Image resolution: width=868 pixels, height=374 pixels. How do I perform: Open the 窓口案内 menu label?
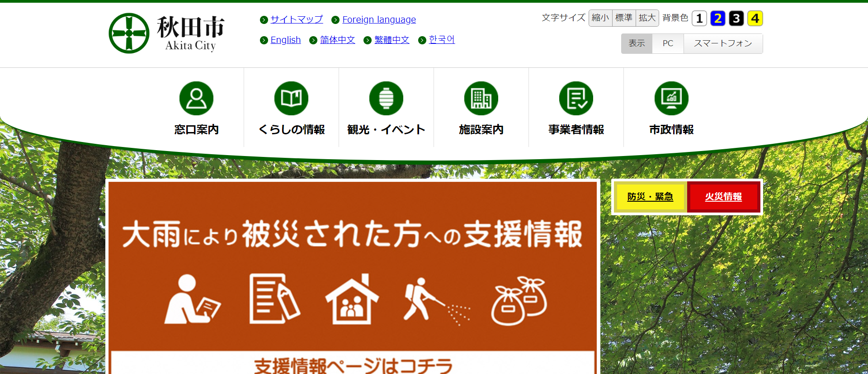pos(196,130)
